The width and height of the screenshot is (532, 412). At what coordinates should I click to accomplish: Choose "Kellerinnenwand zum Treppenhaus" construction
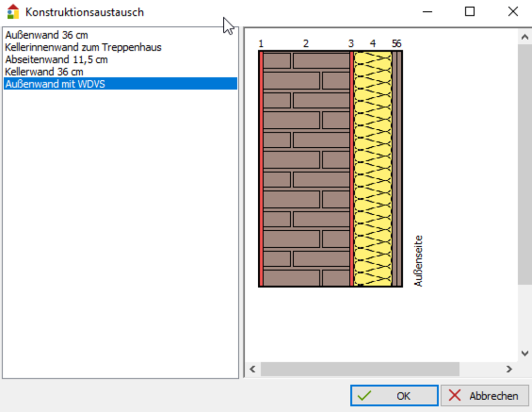[83, 47]
